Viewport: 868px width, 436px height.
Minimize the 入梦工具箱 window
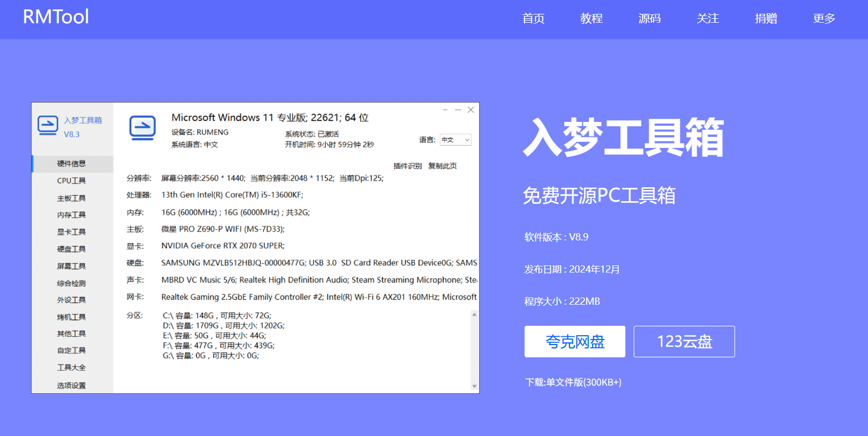458,110
